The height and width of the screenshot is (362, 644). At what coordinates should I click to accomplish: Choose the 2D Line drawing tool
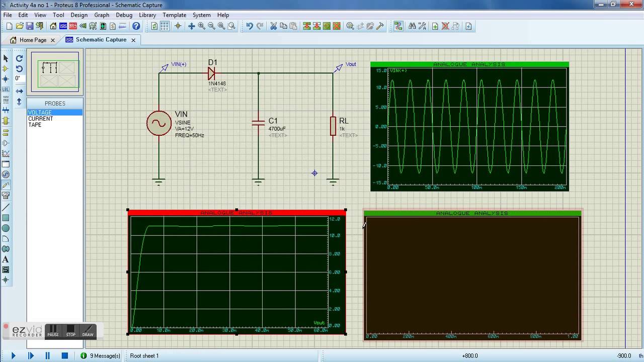coord(6,207)
